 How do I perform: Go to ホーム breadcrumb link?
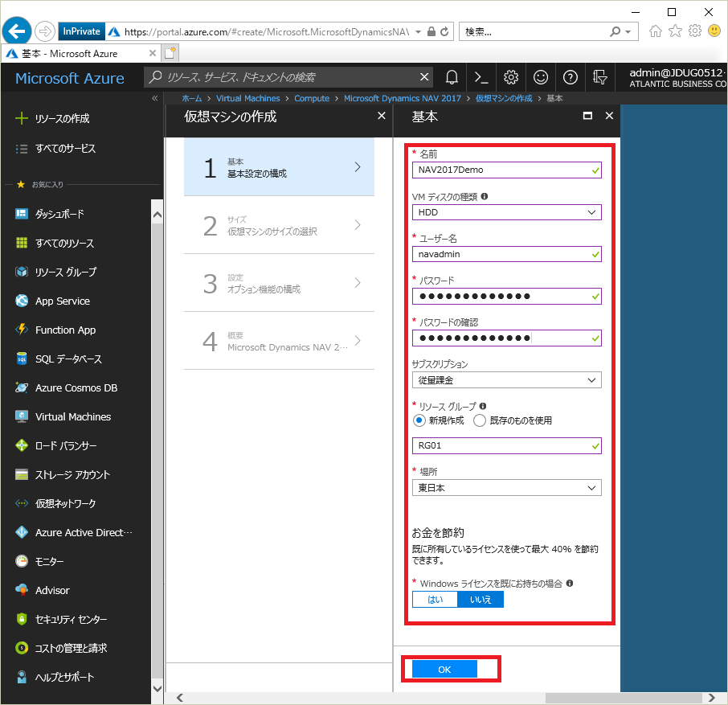192,98
